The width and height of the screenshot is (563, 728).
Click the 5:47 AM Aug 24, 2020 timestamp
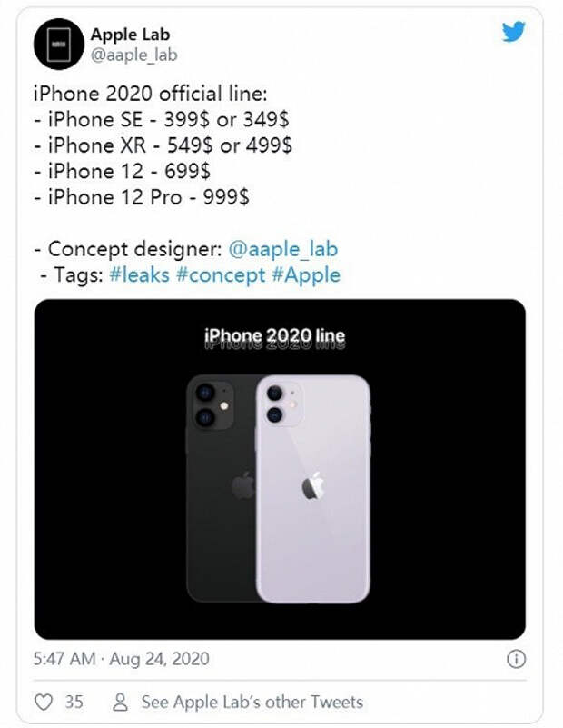click(x=123, y=658)
